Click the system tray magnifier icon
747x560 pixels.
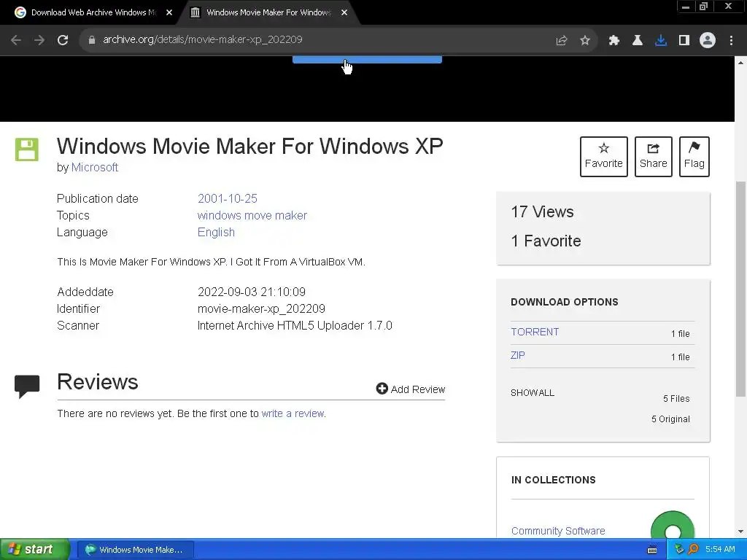coord(693,550)
